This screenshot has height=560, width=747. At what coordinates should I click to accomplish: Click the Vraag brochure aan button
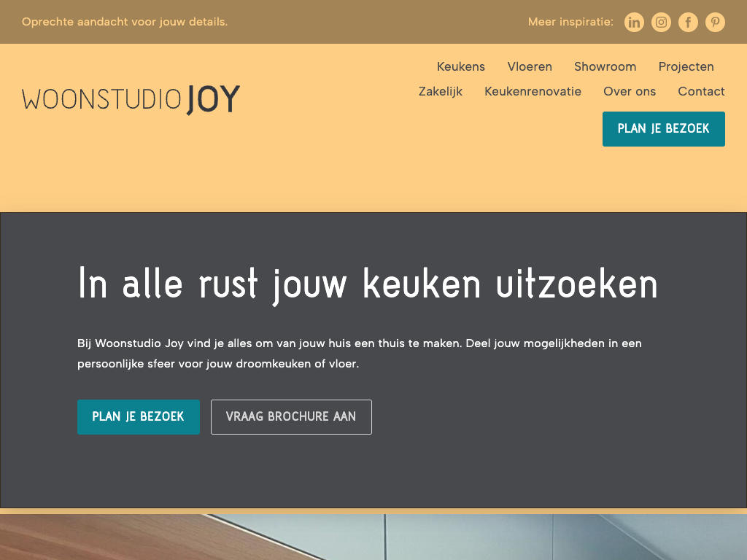pyautogui.click(x=291, y=417)
